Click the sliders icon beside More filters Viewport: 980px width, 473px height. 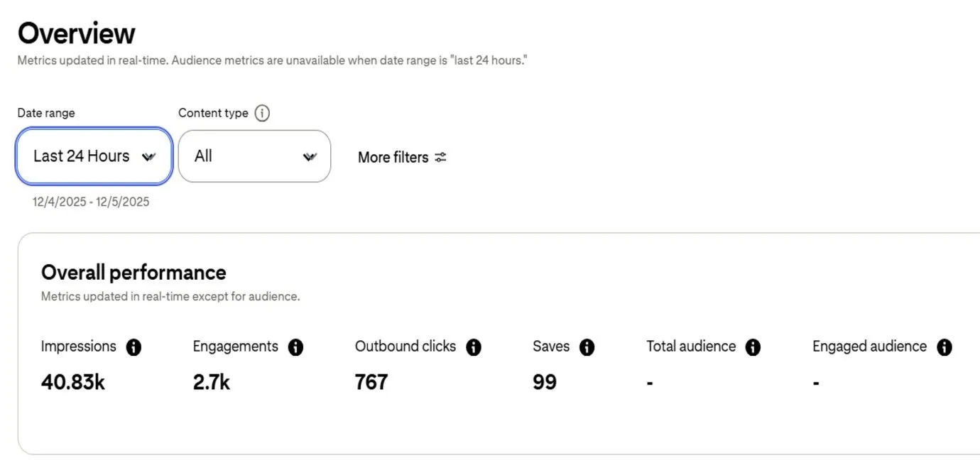point(441,157)
